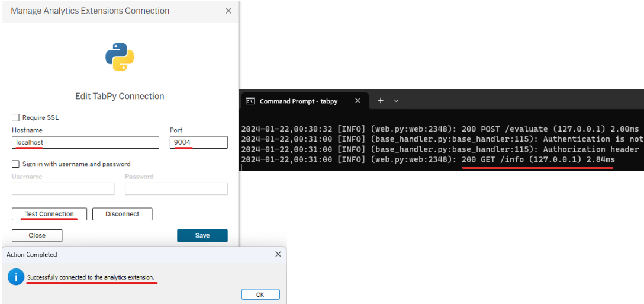Viewport: 644px width, 304px height.
Task: Click the '200 GET /info (127.0.0.1) 2.84ms' log text
Action: [539, 159]
